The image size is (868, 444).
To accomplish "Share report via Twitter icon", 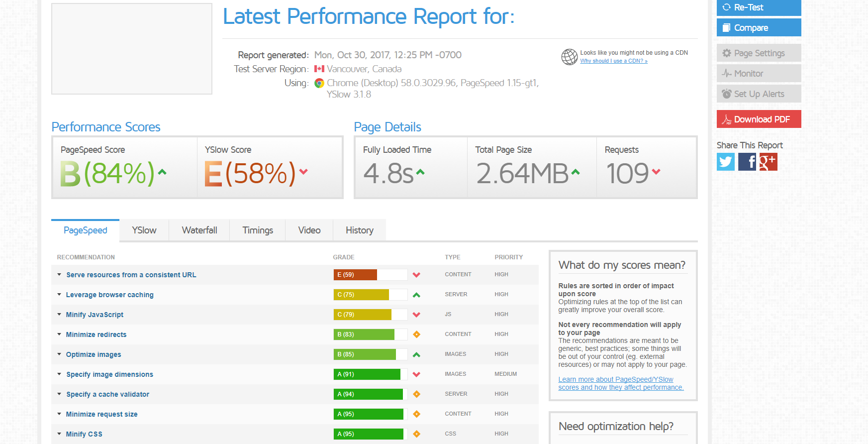I will (x=725, y=162).
